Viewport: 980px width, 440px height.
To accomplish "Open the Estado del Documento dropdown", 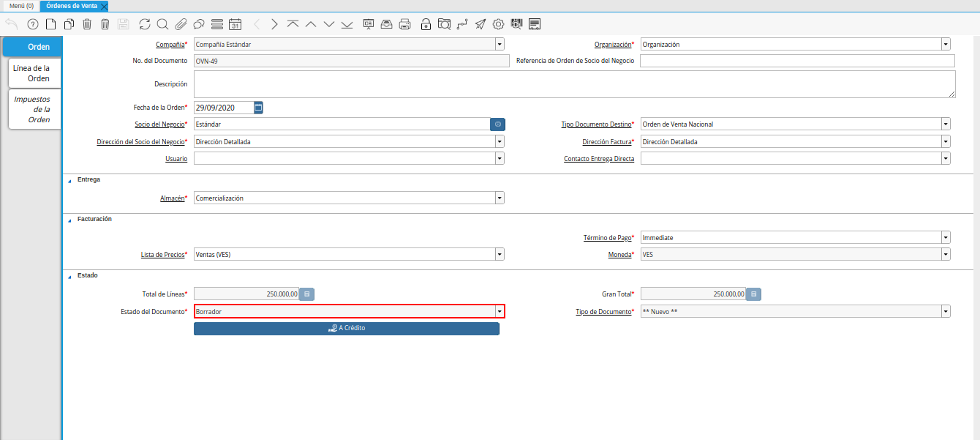I will (x=500, y=312).
